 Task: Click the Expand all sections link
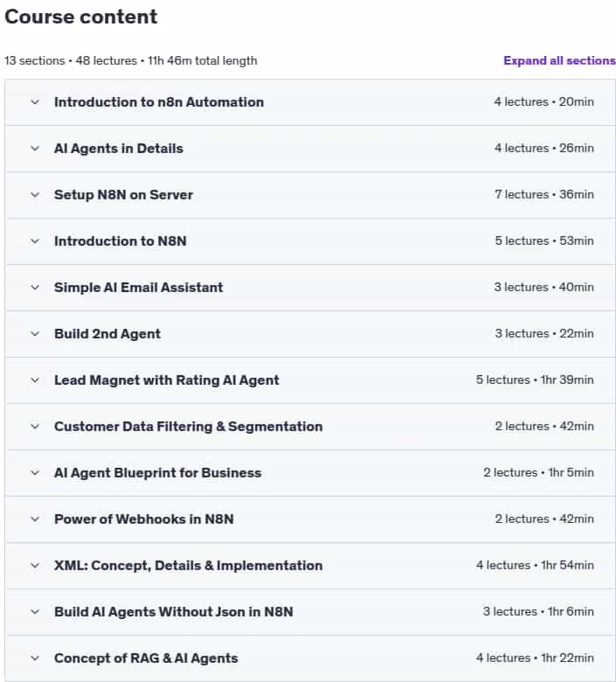point(559,60)
